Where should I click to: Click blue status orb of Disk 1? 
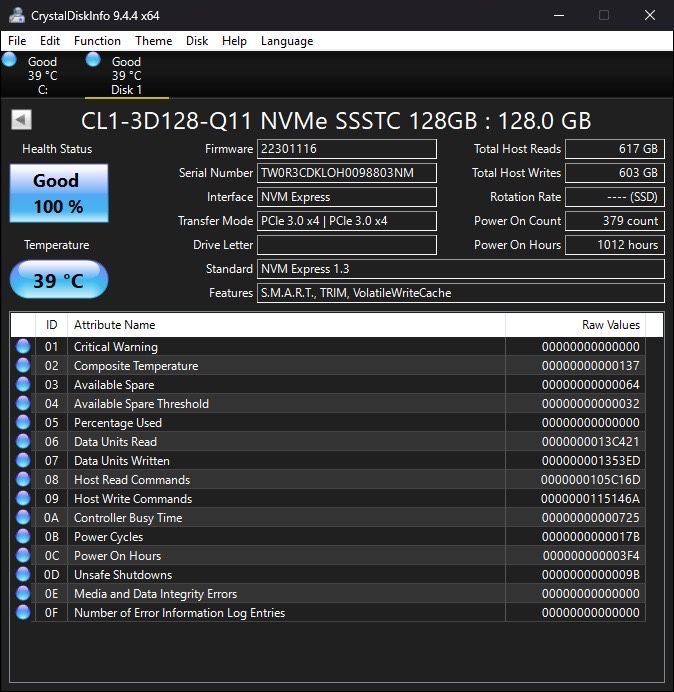pos(93,60)
